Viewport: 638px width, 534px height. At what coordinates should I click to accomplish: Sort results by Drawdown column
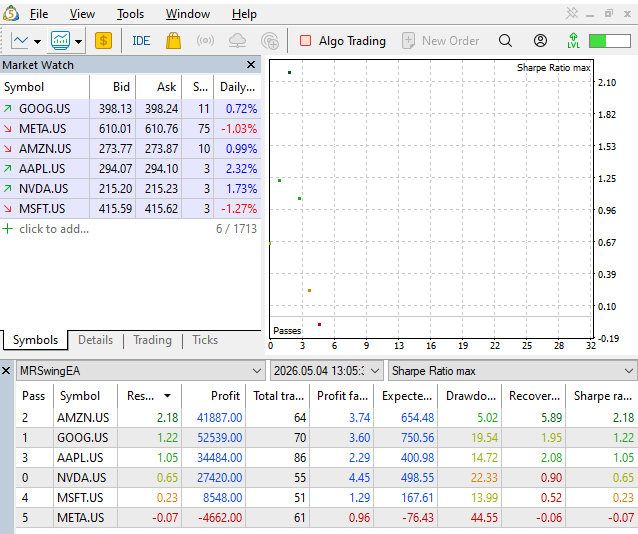click(x=470, y=396)
